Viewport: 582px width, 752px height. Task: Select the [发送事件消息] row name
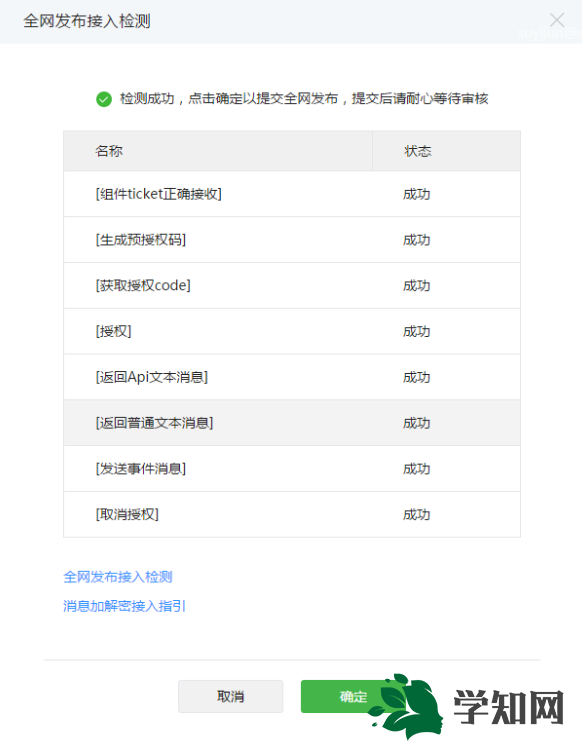[141, 469]
